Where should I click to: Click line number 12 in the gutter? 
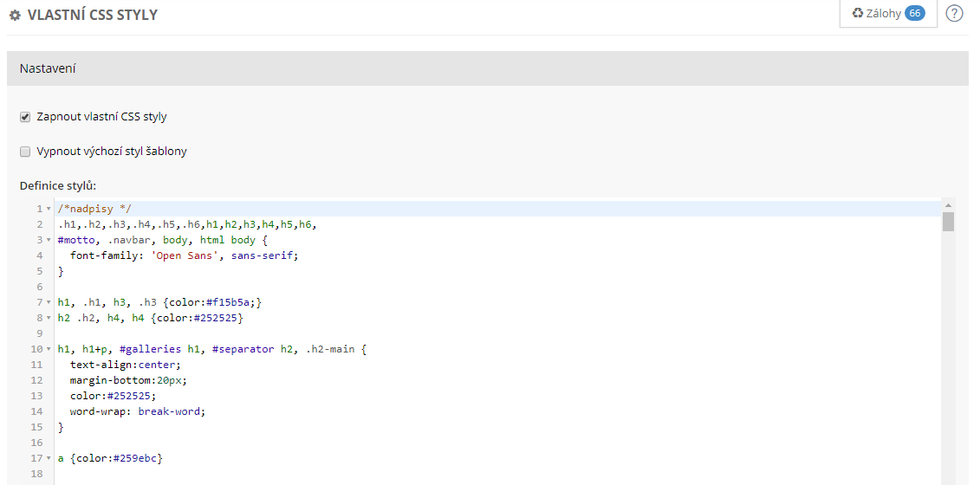tap(36, 380)
